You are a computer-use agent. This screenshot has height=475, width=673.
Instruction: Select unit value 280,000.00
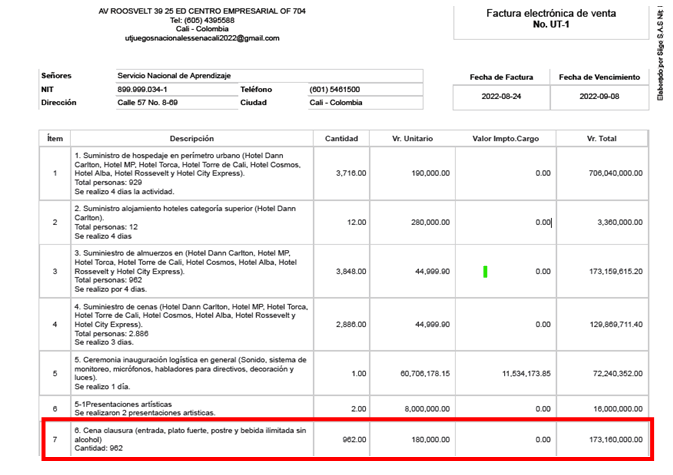(430, 222)
